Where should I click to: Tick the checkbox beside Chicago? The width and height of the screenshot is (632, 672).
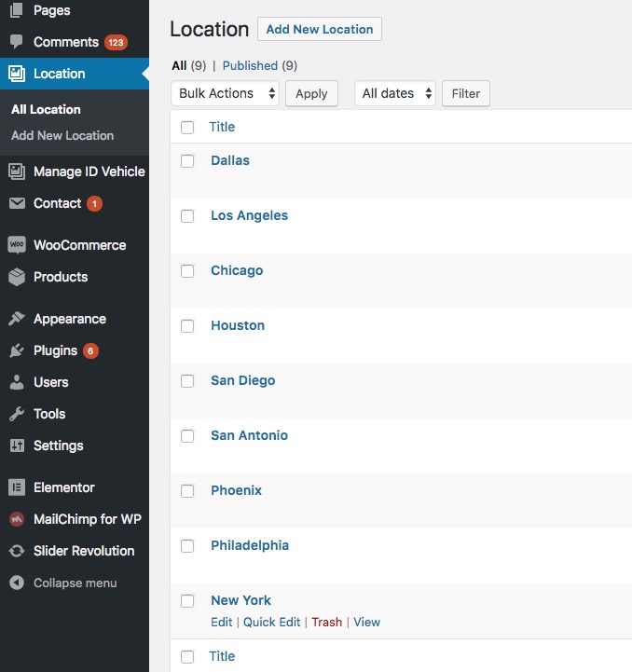[187, 270]
